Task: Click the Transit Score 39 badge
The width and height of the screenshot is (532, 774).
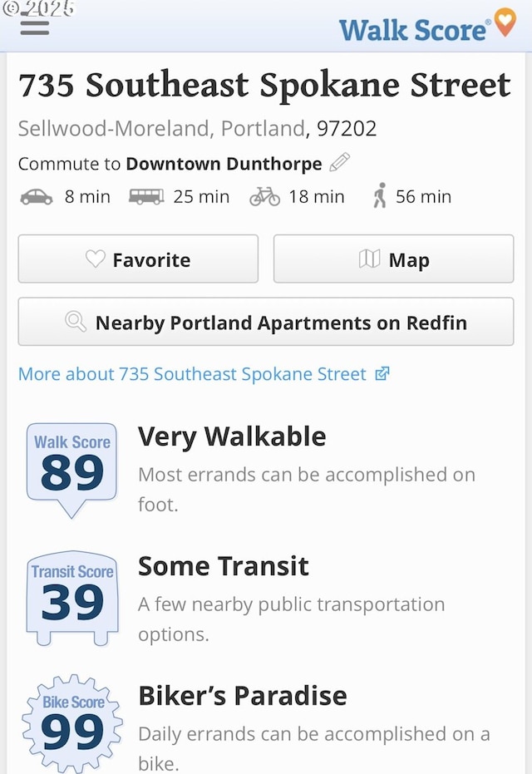Action: (x=72, y=598)
